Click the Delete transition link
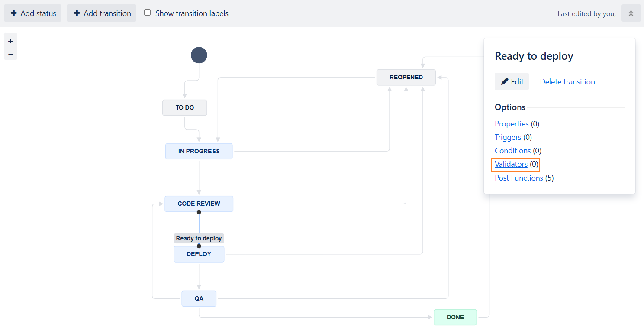The image size is (644, 334). 567,82
